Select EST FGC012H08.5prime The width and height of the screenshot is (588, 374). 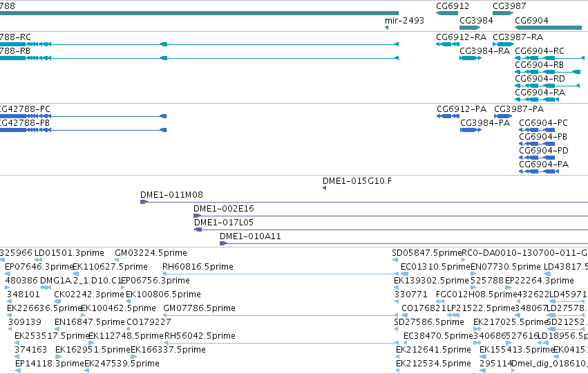(476, 295)
